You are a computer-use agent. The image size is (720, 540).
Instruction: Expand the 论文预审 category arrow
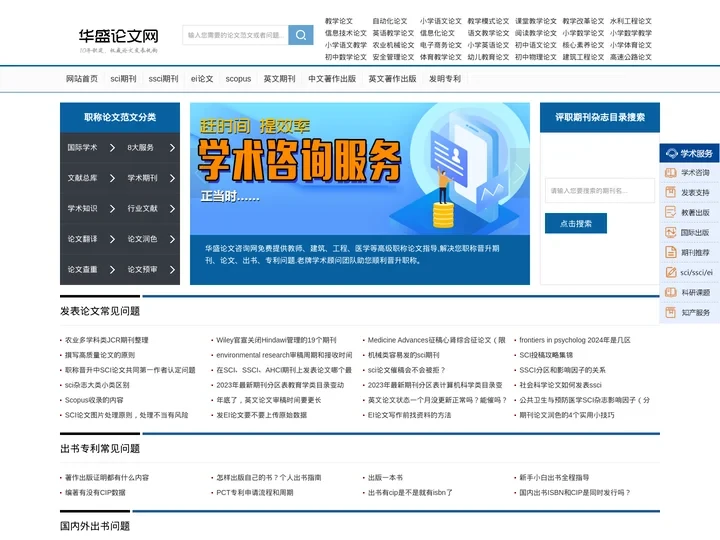coord(172,270)
